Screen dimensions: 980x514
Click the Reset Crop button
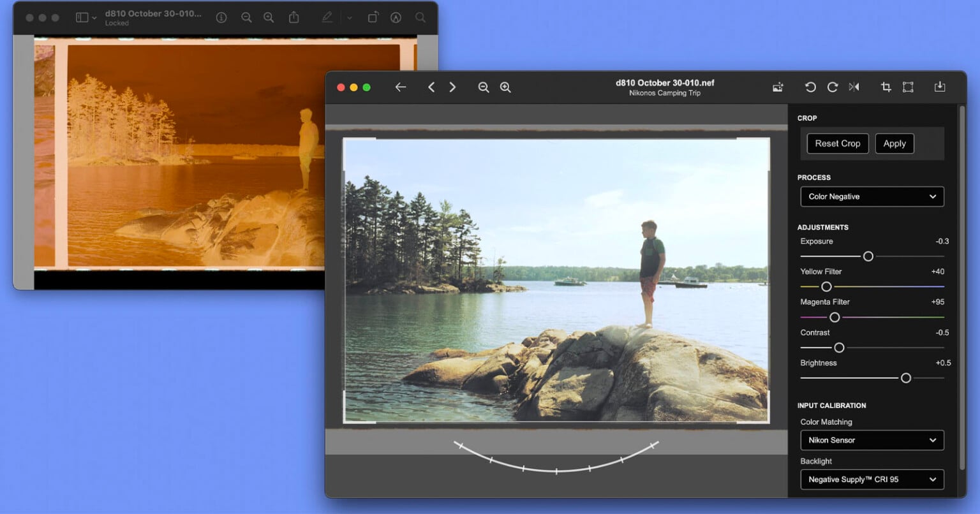(838, 143)
